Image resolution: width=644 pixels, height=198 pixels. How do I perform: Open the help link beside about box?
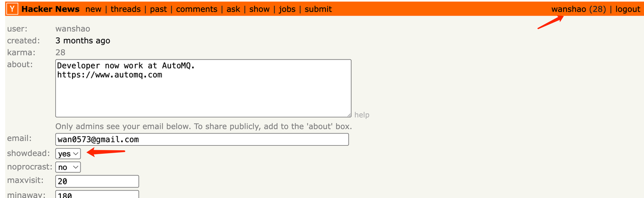(362, 115)
